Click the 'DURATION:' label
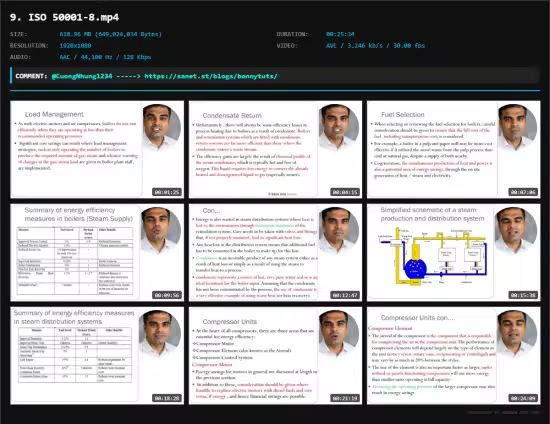Image resolution: width=550 pixels, height=424 pixels. [x=292, y=34]
